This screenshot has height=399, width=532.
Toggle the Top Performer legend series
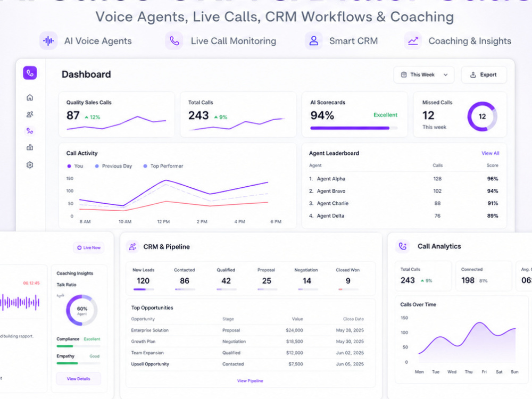click(163, 166)
